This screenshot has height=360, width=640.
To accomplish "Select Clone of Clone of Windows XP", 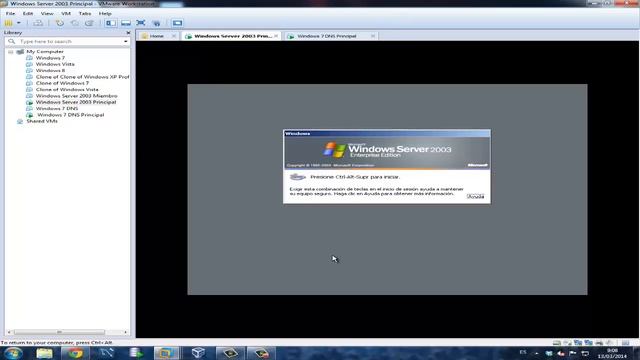I will (x=82, y=77).
